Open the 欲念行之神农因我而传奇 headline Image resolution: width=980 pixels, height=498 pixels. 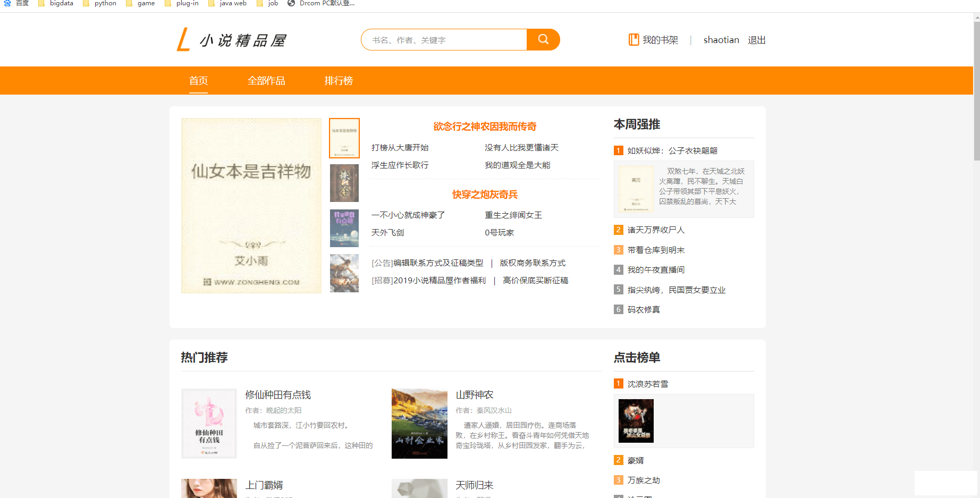[485, 126]
